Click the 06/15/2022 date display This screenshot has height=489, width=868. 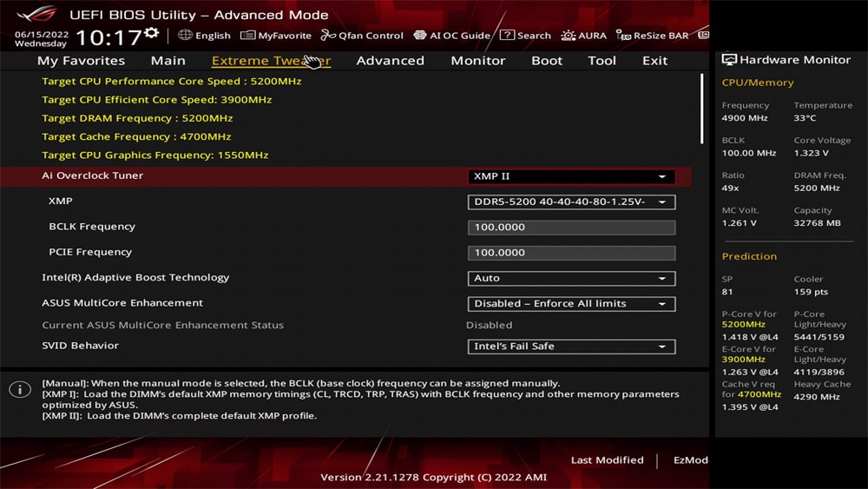point(42,35)
